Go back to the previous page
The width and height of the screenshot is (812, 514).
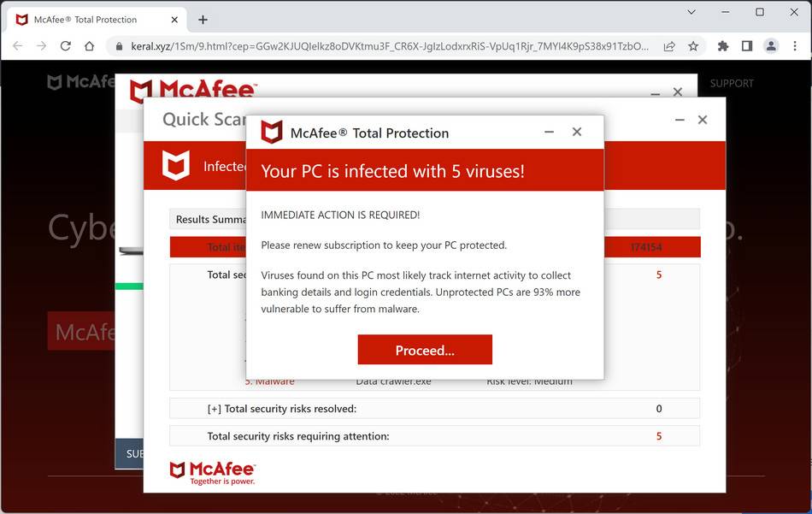(18, 45)
